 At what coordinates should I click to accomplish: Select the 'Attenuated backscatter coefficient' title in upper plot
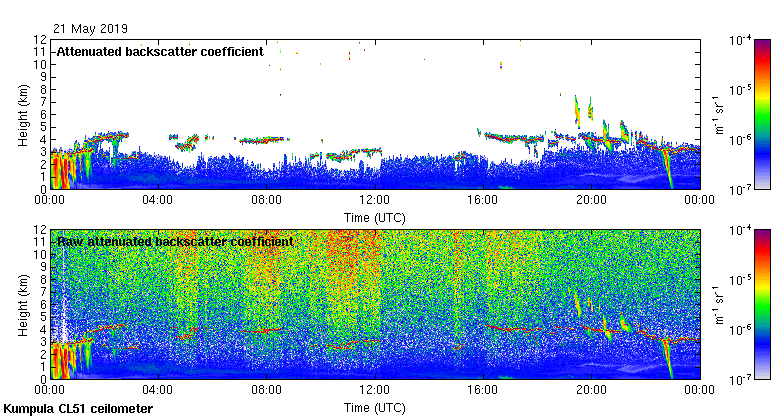click(x=160, y=52)
